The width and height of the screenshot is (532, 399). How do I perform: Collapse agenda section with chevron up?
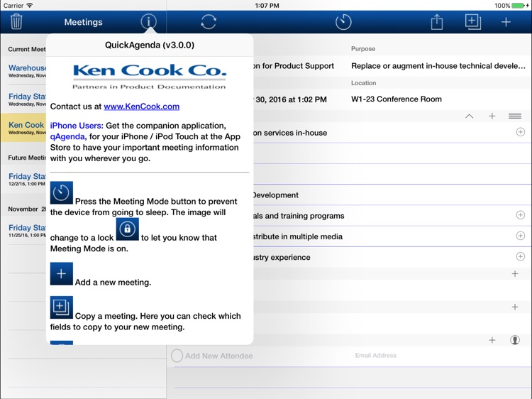coord(470,116)
